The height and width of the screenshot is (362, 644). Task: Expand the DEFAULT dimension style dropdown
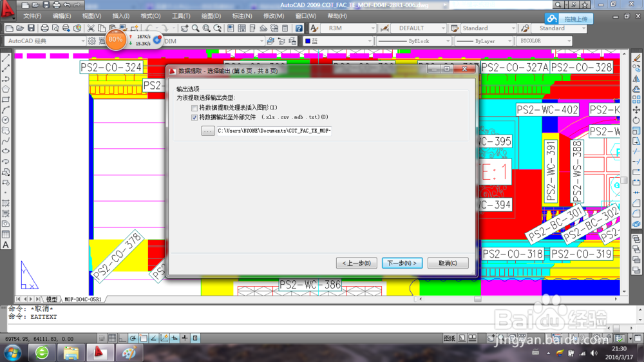443,28
